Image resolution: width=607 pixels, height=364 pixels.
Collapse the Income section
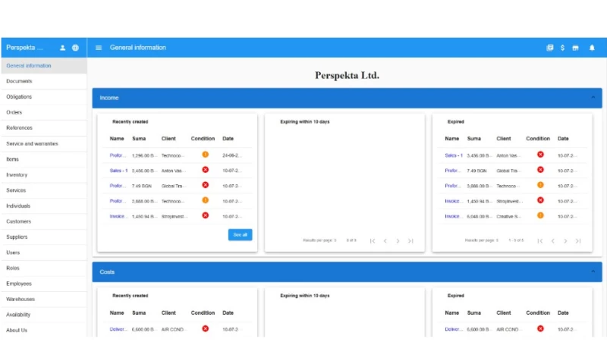pos(592,98)
